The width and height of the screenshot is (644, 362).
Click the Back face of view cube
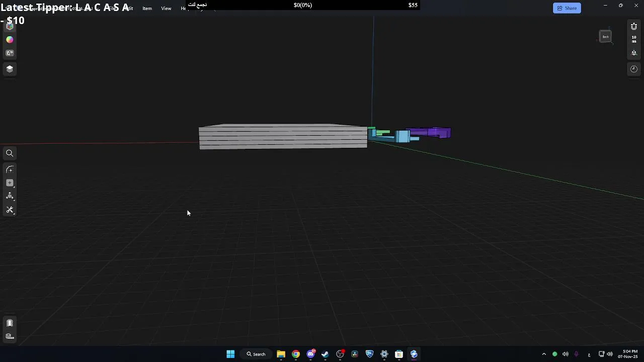click(x=606, y=37)
